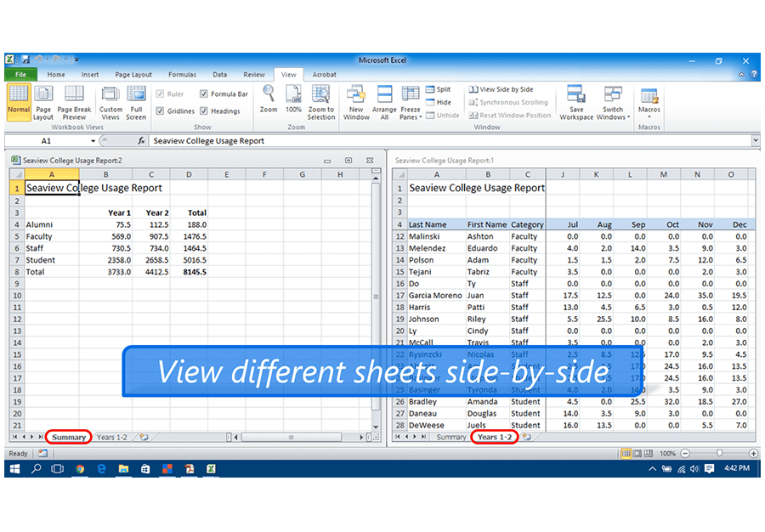Screen dimensions: 765x532
Task: Click Save Workspace
Action: tap(576, 102)
